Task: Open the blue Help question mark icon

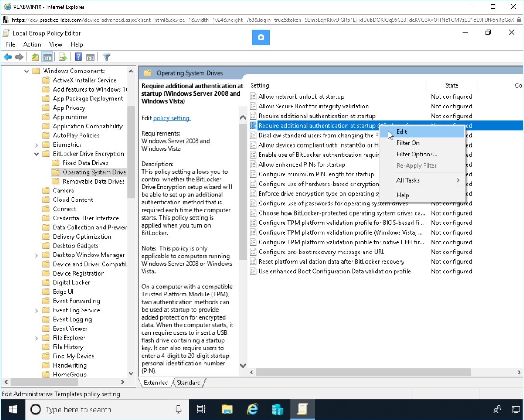Action: [78, 57]
